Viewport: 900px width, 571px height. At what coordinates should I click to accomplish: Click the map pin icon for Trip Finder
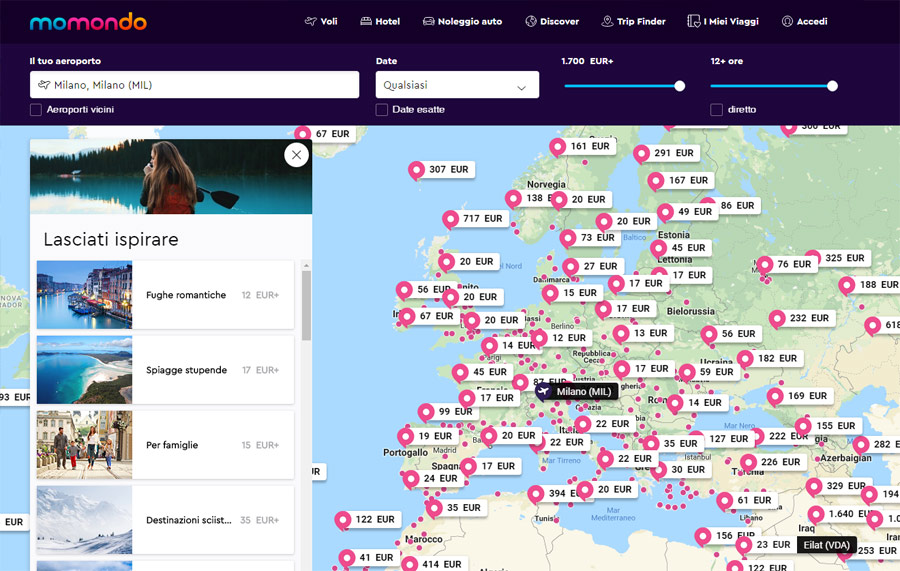[607, 21]
